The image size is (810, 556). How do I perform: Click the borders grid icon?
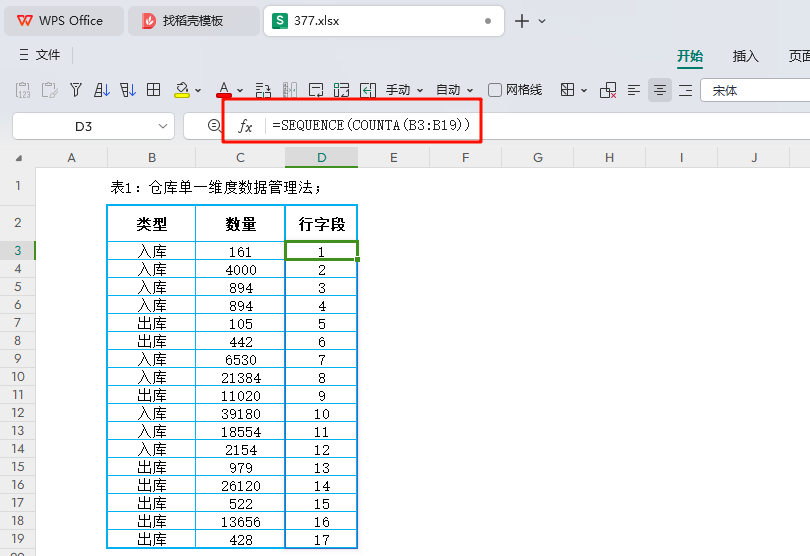[567, 90]
